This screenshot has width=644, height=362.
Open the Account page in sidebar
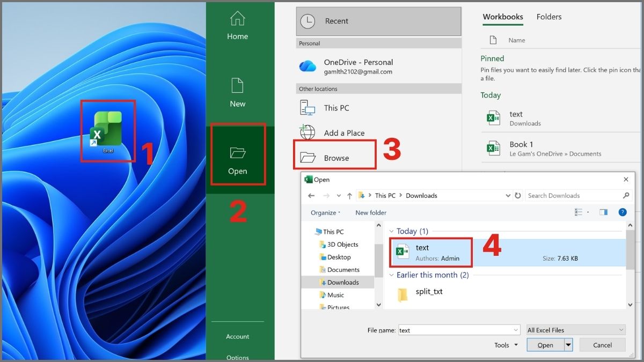237,337
